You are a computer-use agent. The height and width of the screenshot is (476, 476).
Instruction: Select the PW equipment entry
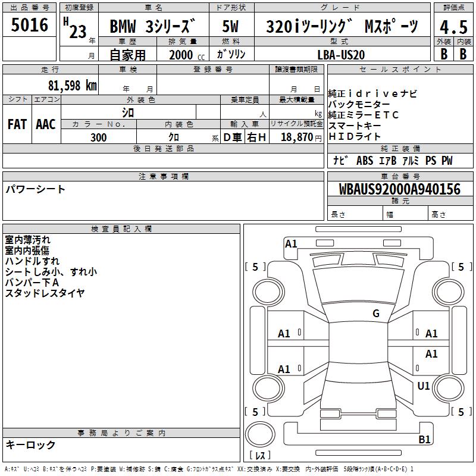coord(447,160)
